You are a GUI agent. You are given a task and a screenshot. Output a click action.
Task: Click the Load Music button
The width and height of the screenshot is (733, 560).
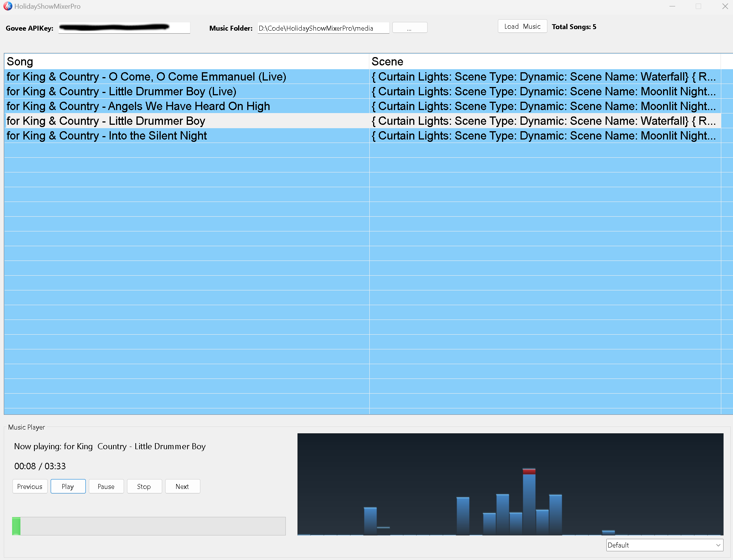click(x=522, y=26)
